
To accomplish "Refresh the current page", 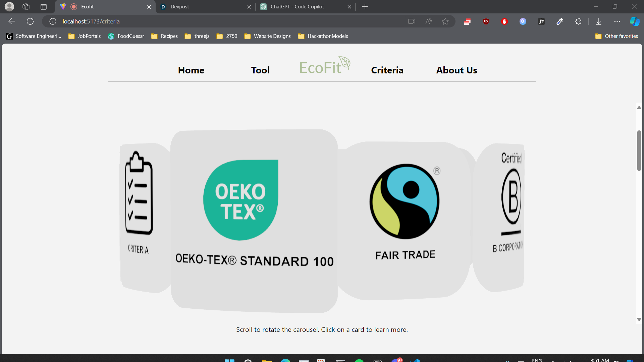I will [x=30, y=21].
